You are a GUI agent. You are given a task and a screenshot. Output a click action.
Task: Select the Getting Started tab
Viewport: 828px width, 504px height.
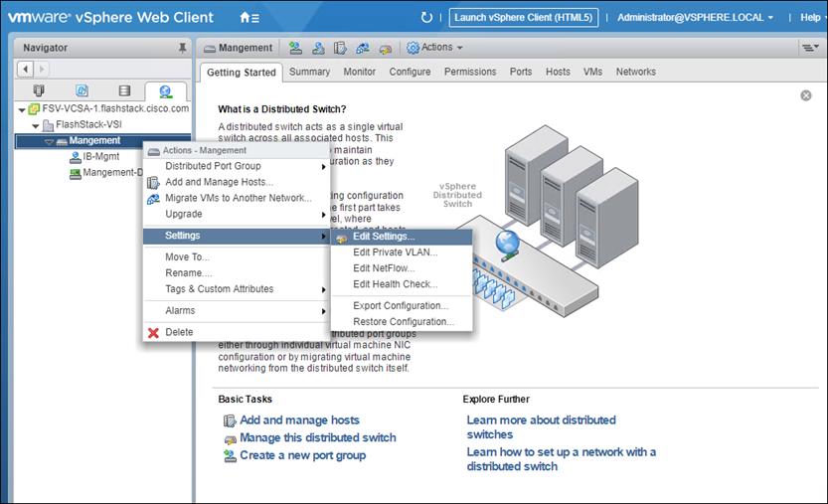(242, 73)
